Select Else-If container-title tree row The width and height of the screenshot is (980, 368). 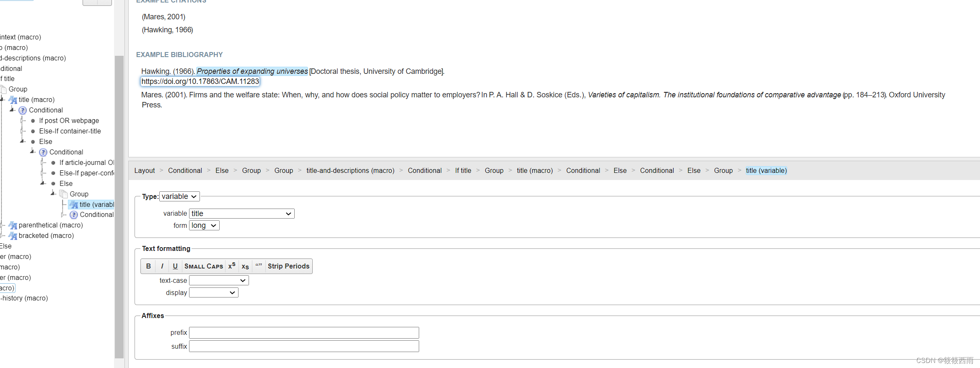70,131
